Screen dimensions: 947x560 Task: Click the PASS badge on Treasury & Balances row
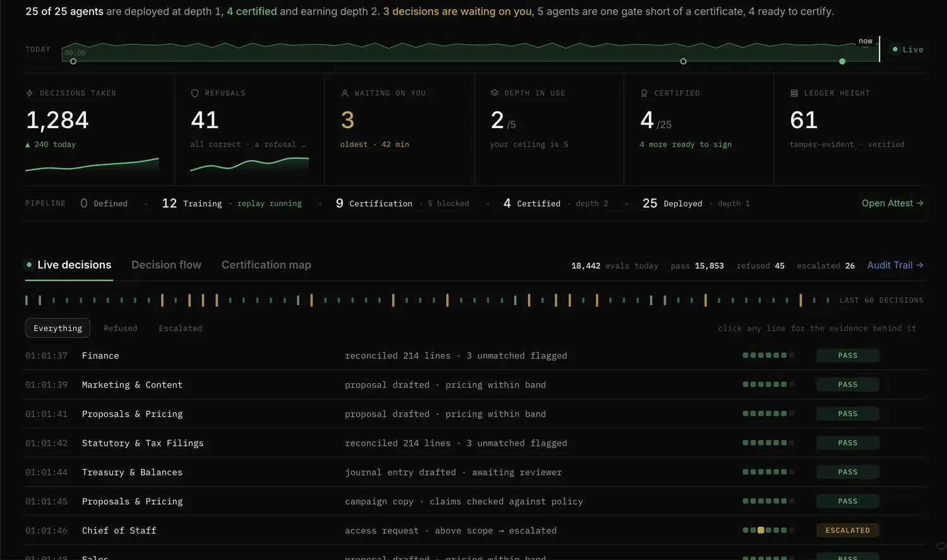point(848,472)
